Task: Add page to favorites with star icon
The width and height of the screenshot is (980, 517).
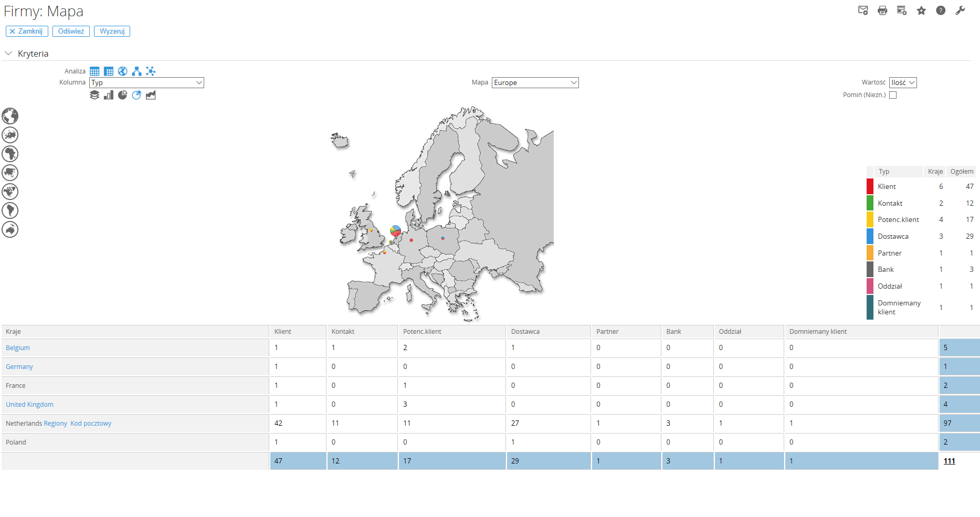Action: tap(921, 10)
